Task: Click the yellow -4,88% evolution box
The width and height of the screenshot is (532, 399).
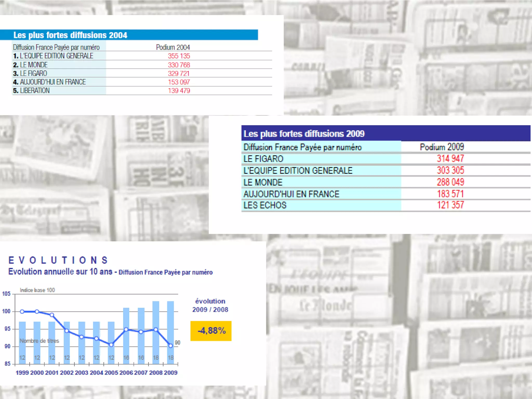Action: [x=211, y=331]
